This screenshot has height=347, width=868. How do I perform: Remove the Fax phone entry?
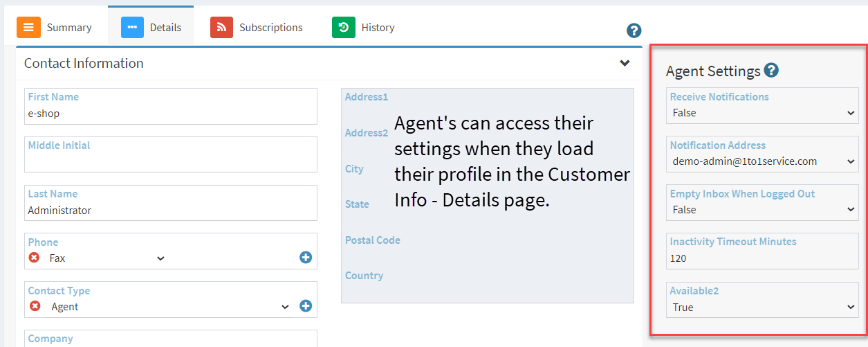click(34, 258)
